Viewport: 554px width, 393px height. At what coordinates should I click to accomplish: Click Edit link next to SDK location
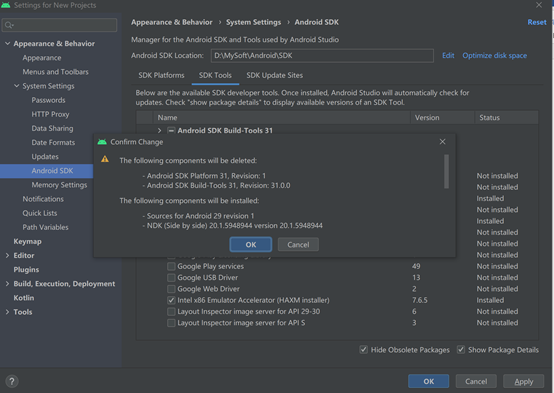coord(448,55)
